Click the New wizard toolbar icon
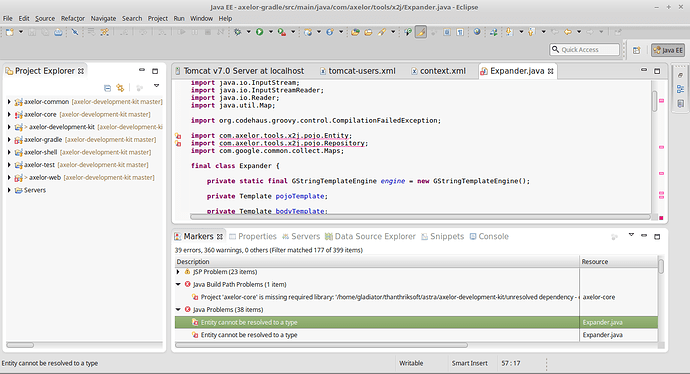 click(x=10, y=32)
